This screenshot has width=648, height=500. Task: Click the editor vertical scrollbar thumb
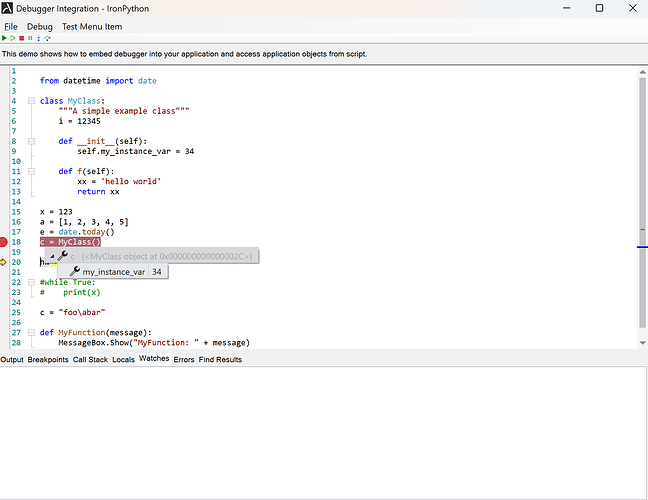tap(643, 202)
